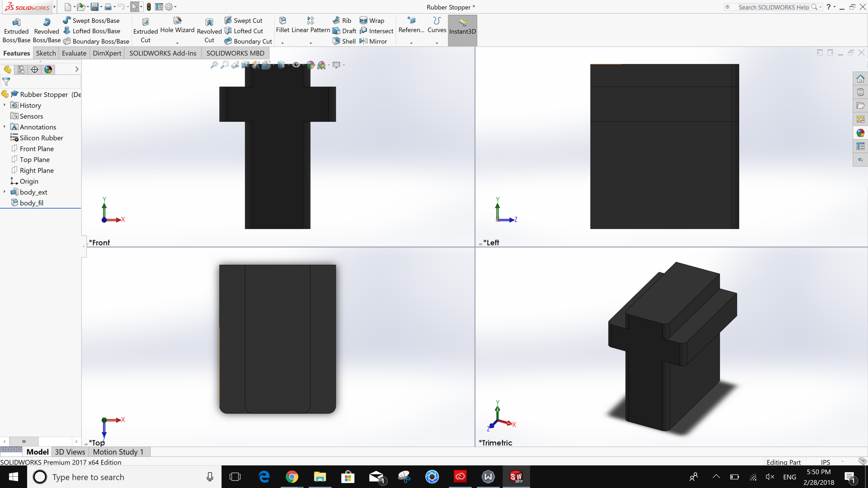Expand the body_ext feature node

pyautogui.click(x=5, y=192)
